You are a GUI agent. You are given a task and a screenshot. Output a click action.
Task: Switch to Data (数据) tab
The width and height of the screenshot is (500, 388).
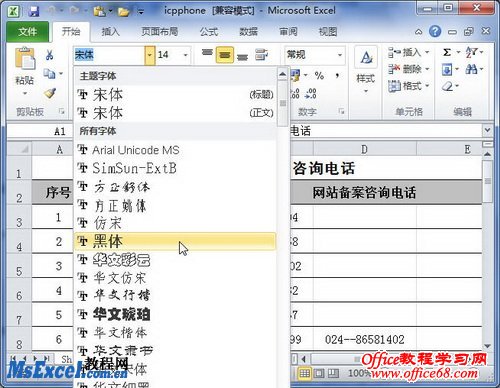tap(249, 32)
